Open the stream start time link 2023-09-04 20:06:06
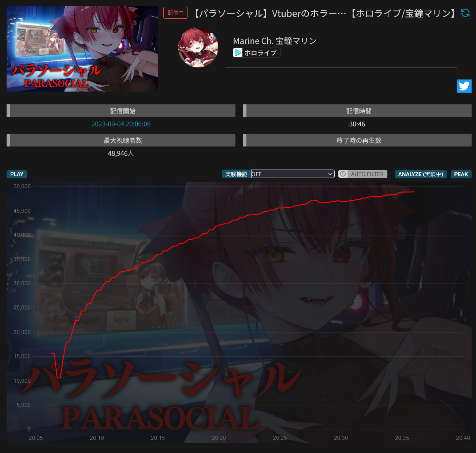 [x=121, y=124]
